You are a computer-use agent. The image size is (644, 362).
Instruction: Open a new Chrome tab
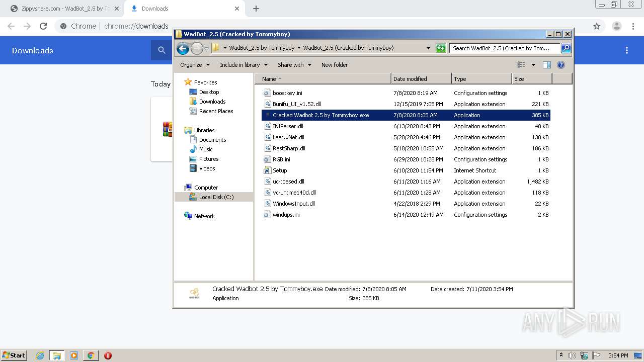coord(256,9)
